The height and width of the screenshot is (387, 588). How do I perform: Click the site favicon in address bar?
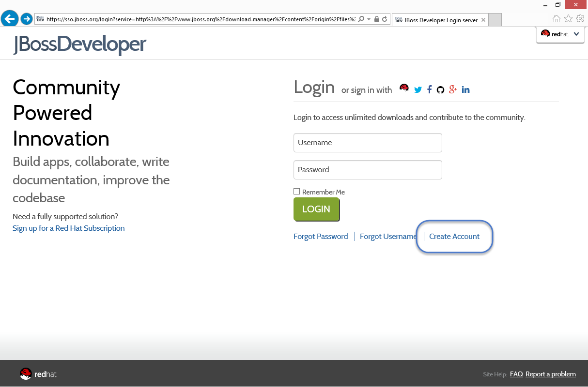(x=41, y=19)
